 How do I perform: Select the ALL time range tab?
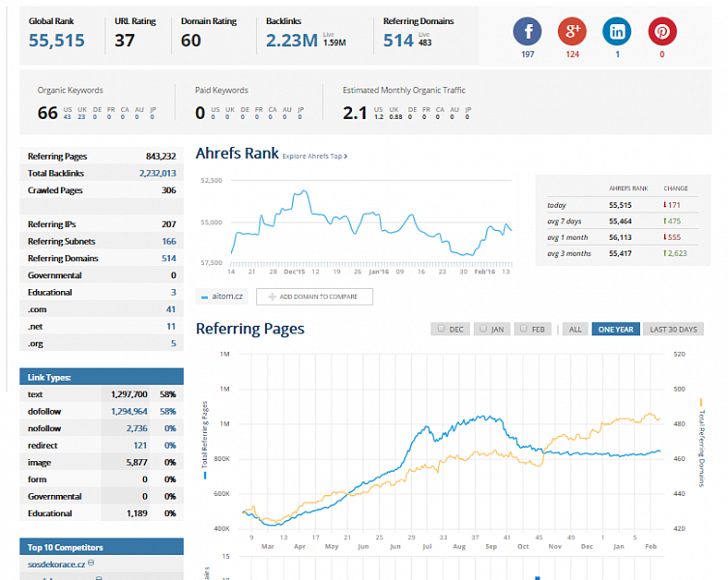(575, 330)
